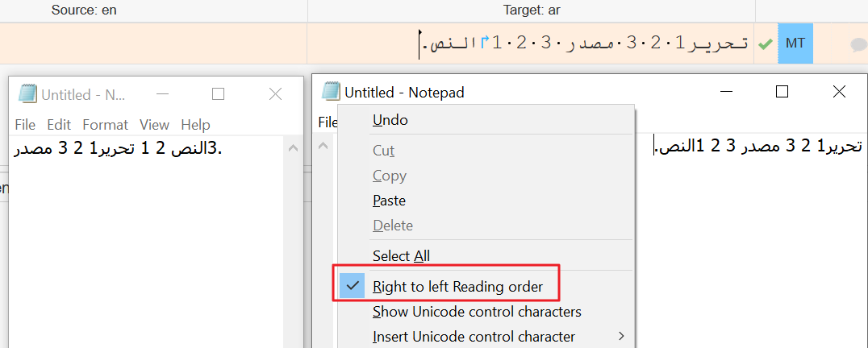Open the segment comment bubble icon
This screenshot has width=868, height=348.
(858, 45)
